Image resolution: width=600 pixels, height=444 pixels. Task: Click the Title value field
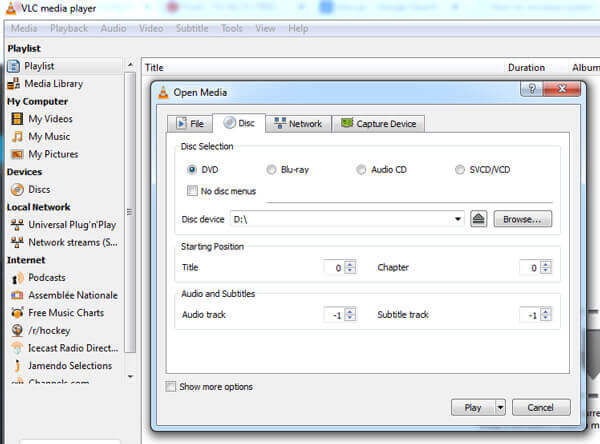pos(334,268)
